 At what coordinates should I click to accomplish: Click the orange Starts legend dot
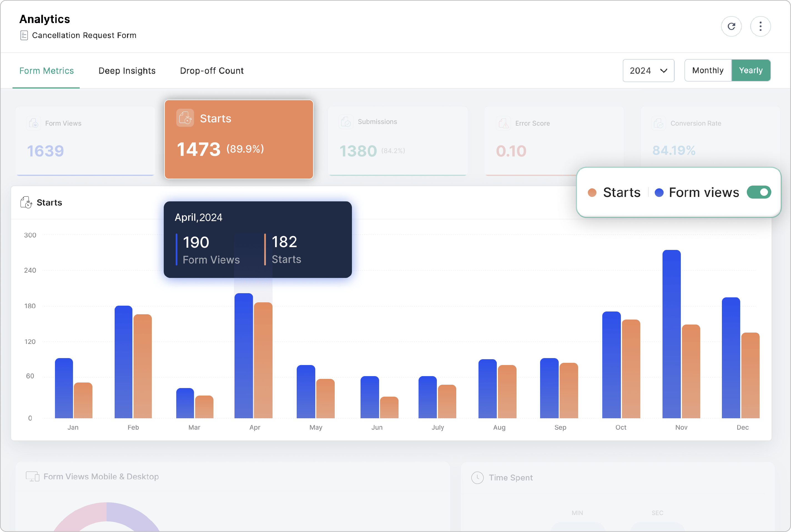592,193
